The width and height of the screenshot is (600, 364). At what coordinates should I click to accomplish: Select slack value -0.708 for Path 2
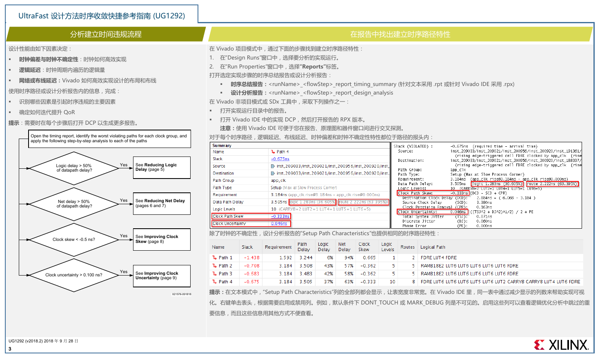[251, 266]
